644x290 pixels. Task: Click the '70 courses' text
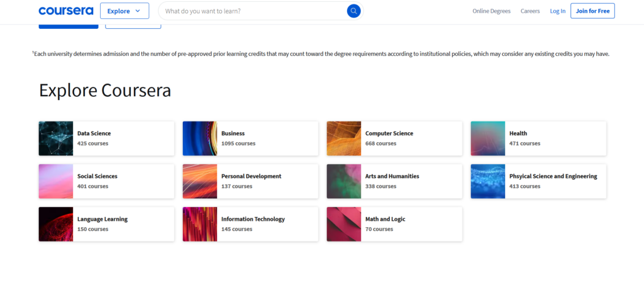[379, 229]
